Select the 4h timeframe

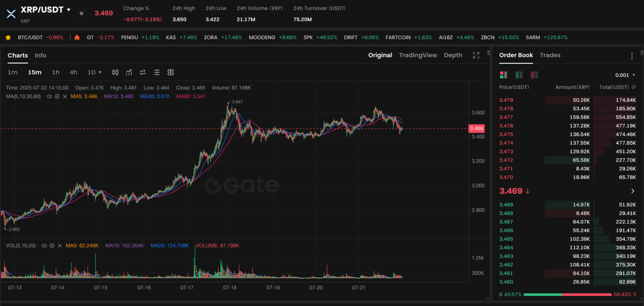pos(73,72)
